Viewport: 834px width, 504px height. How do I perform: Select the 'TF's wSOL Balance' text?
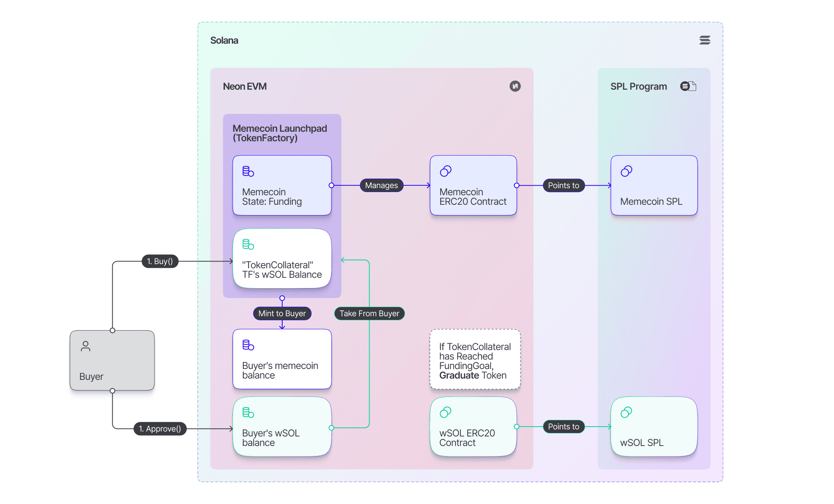[x=282, y=275]
